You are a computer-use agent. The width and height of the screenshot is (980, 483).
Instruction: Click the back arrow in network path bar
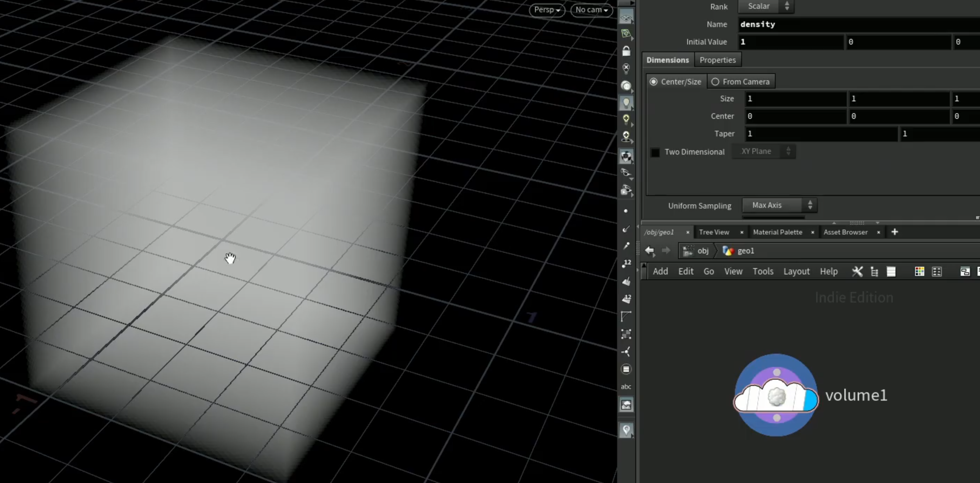point(650,251)
